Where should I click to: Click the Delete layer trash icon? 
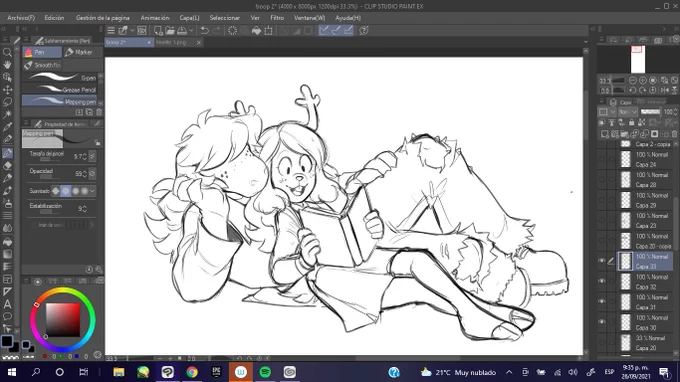click(674, 134)
